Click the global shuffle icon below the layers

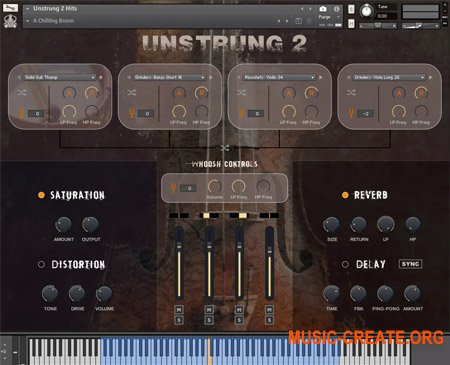225,148
